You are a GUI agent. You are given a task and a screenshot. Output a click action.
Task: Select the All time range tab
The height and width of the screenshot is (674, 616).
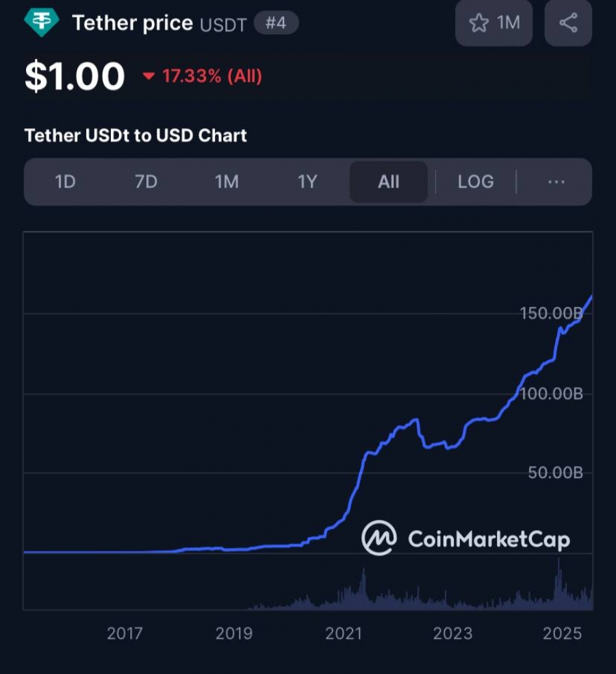(388, 182)
